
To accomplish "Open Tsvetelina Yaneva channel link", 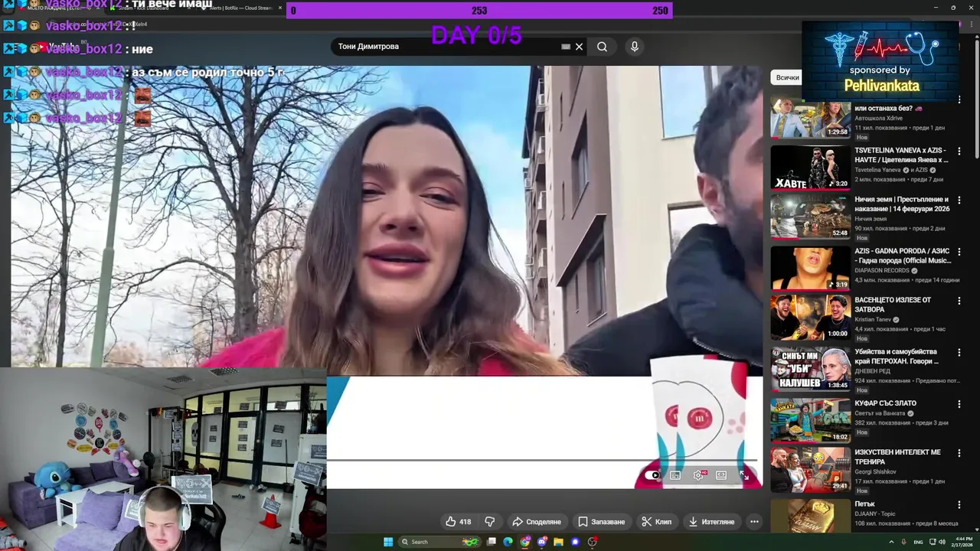I will (x=877, y=170).
